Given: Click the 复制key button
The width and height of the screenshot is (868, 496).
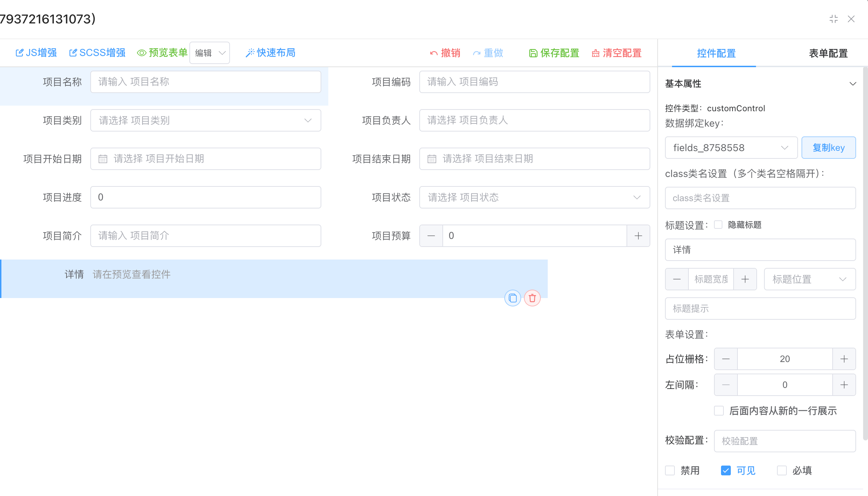Looking at the screenshot, I should tap(828, 148).
